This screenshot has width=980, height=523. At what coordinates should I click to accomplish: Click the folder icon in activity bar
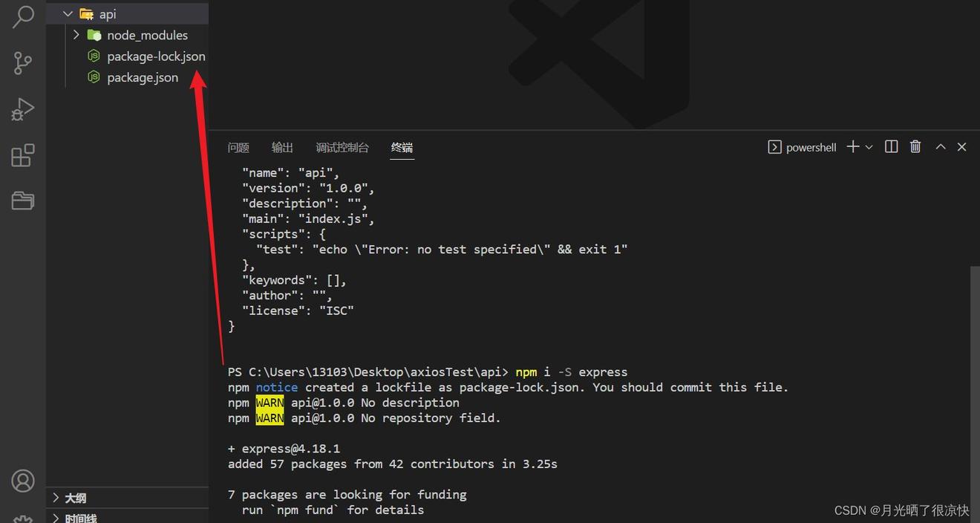[x=23, y=201]
